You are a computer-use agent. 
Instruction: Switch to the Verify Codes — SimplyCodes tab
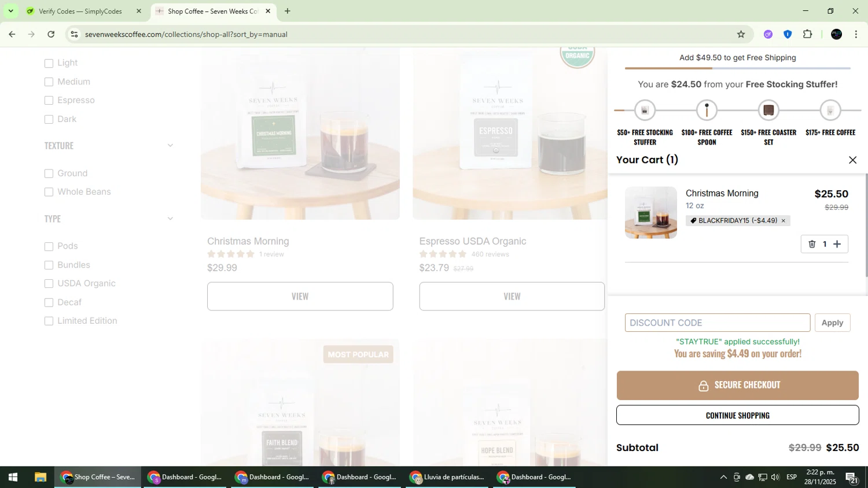(80, 11)
